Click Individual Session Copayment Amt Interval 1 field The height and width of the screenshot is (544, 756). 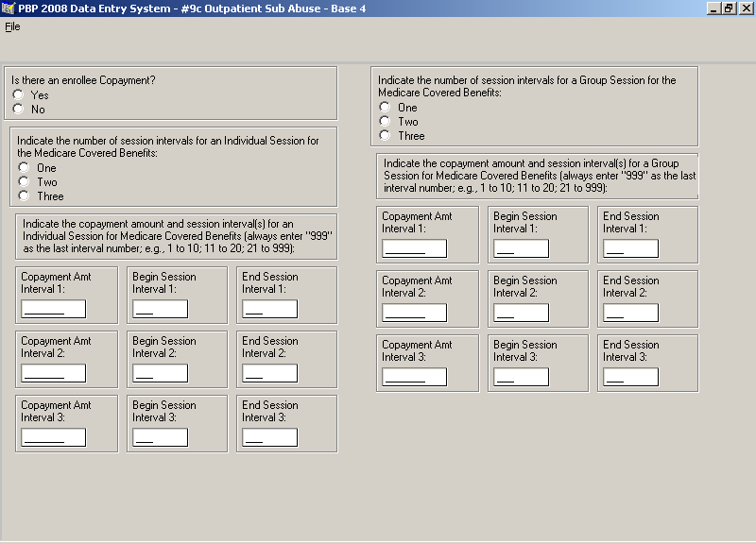(54, 309)
